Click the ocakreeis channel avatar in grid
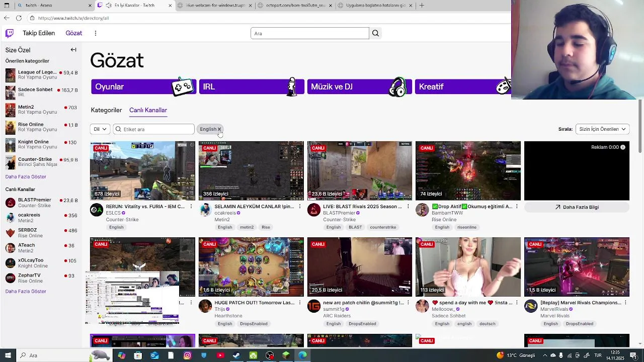Viewport: 644px width, 362px height. 205,210
